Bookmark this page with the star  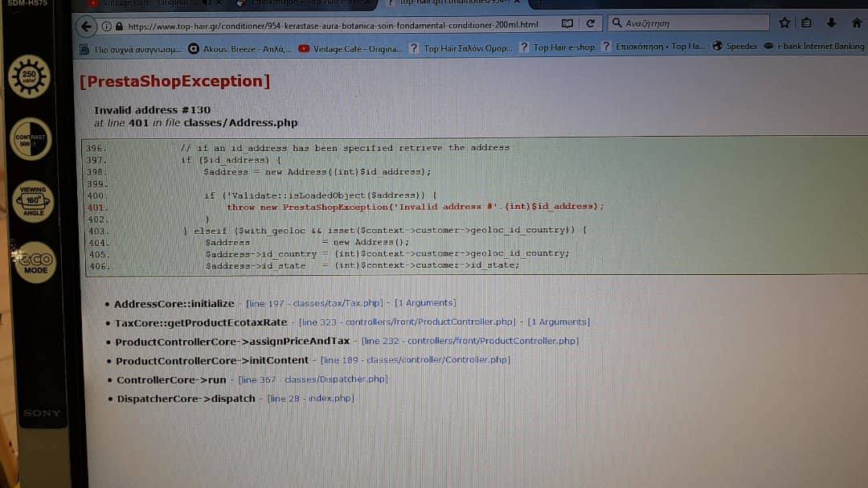click(x=784, y=23)
